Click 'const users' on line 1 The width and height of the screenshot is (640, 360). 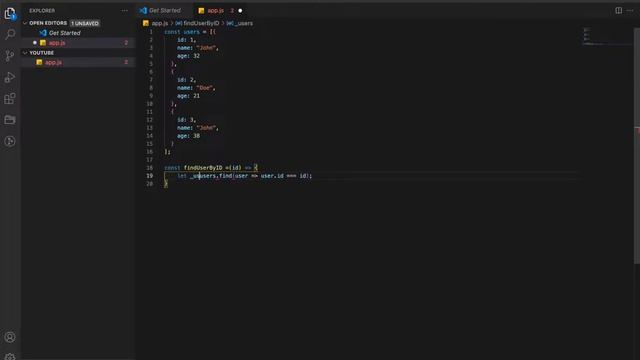[182, 32]
